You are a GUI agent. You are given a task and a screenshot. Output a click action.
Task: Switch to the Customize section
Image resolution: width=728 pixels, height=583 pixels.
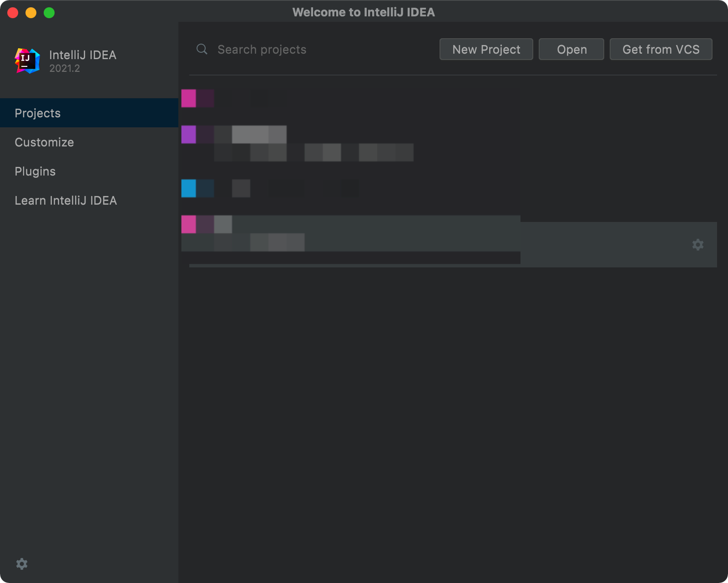[89, 142]
